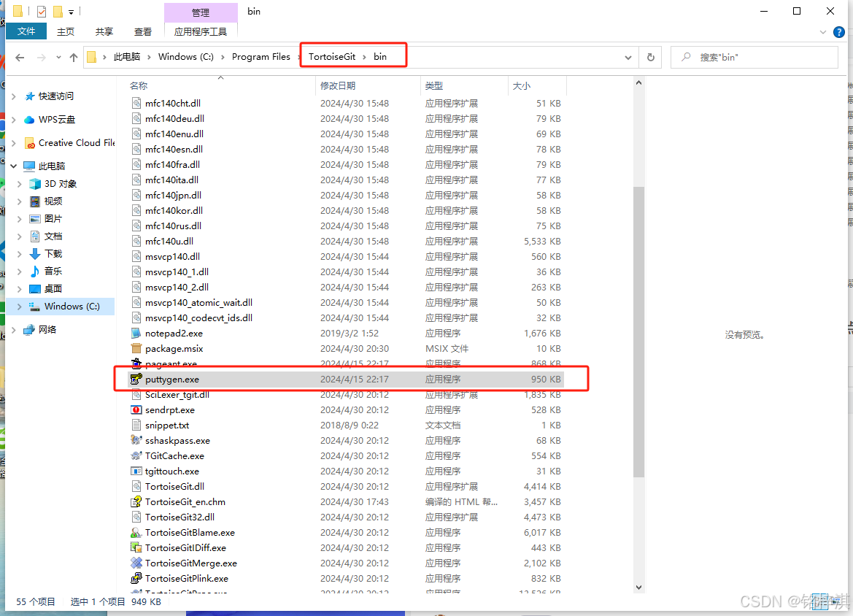This screenshot has width=853, height=616.
Task: Click Windows (C:) in address path
Action: tap(185, 57)
